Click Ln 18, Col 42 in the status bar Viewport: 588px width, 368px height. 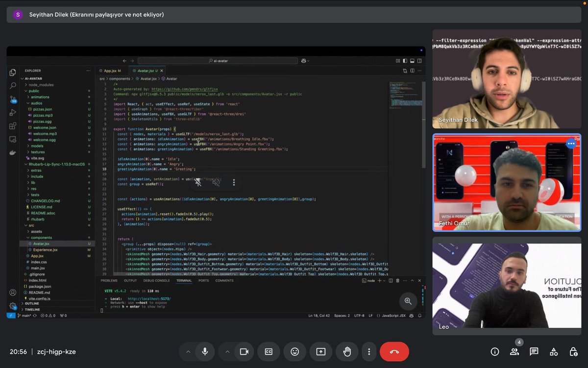point(319,315)
